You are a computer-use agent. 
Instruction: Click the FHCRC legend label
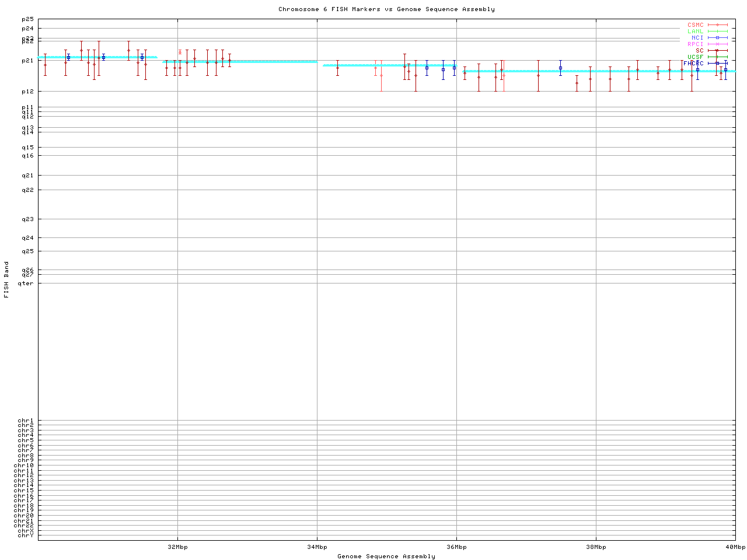[x=693, y=64]
